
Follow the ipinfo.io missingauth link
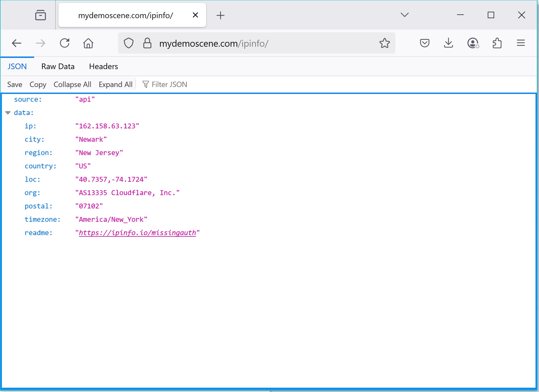137,232
